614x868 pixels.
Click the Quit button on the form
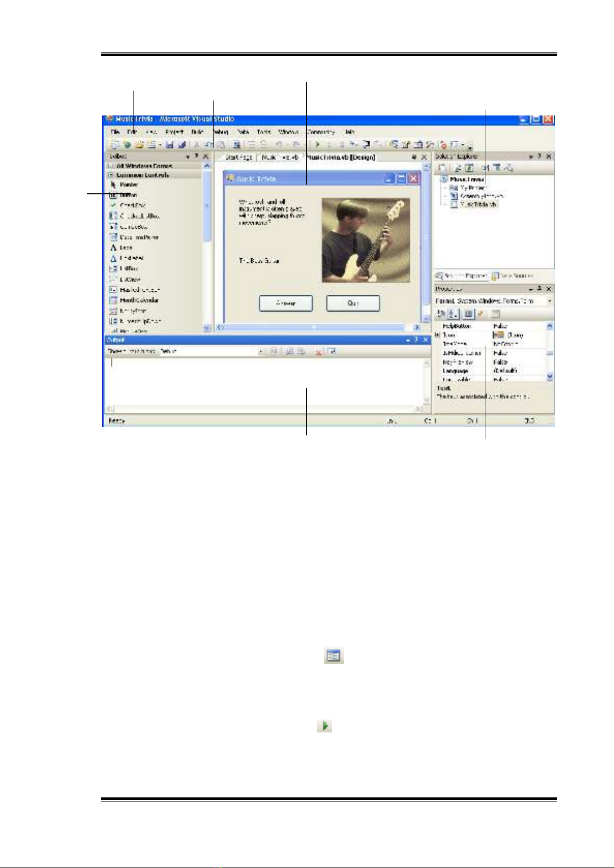[353, 304]
